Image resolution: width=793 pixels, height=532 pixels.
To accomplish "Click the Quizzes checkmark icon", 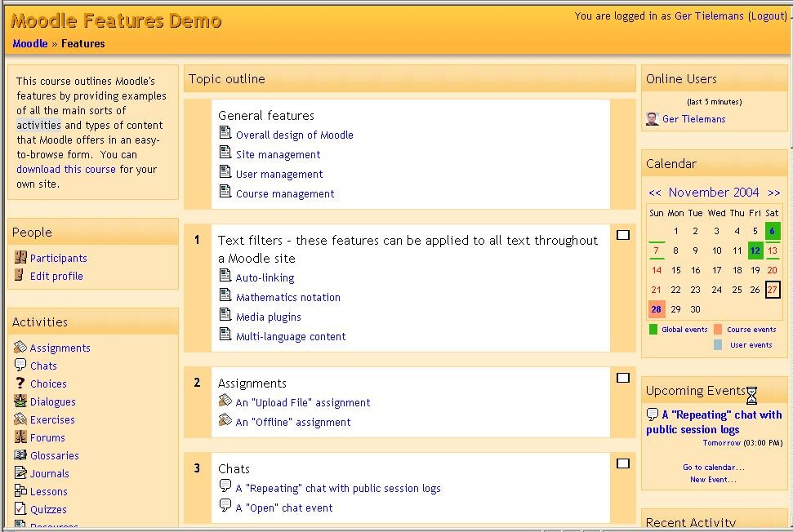I will coord(20,508).
